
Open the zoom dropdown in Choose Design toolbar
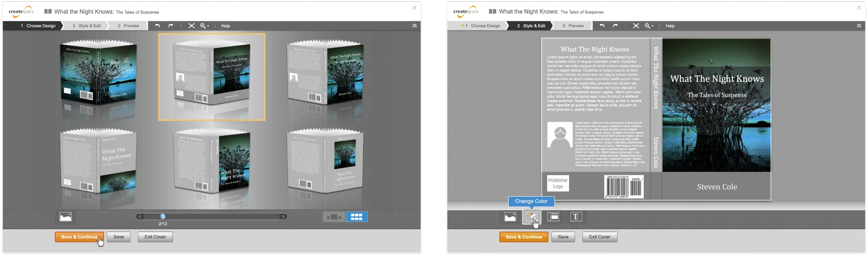point(205,26)
